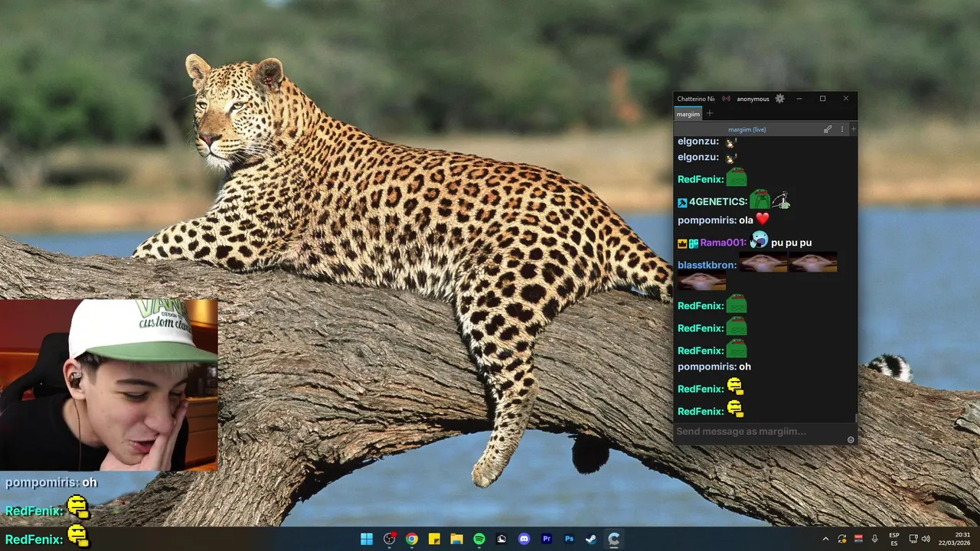Viewport: 980px width, 551px height.
Task: Click the sync update tray icon
Action: (x=842, y=540)
